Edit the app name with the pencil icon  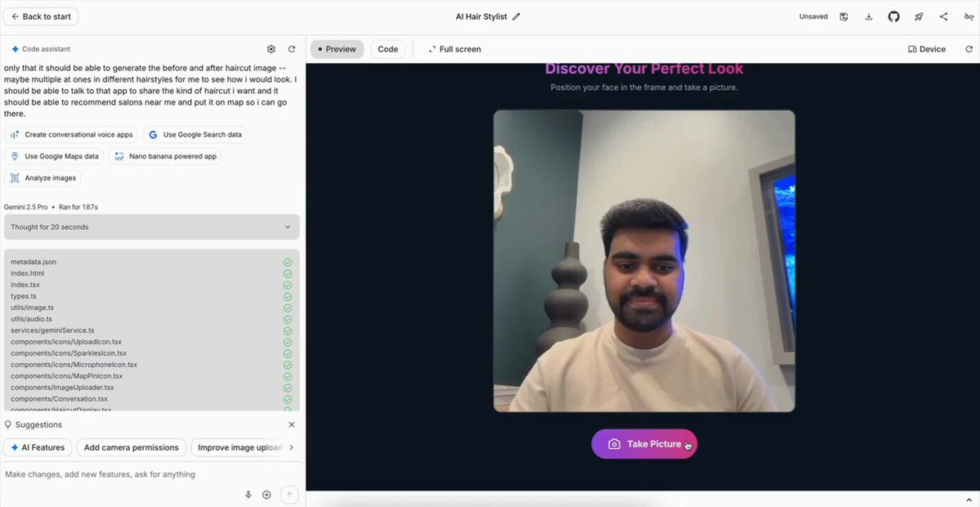pyautogui.click(x=517, y=17)
